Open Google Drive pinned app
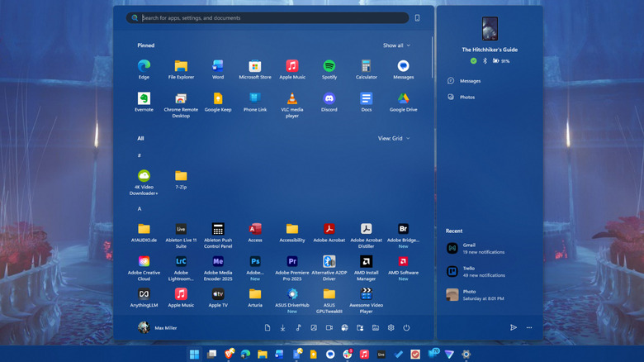 [x=403, y=102]
